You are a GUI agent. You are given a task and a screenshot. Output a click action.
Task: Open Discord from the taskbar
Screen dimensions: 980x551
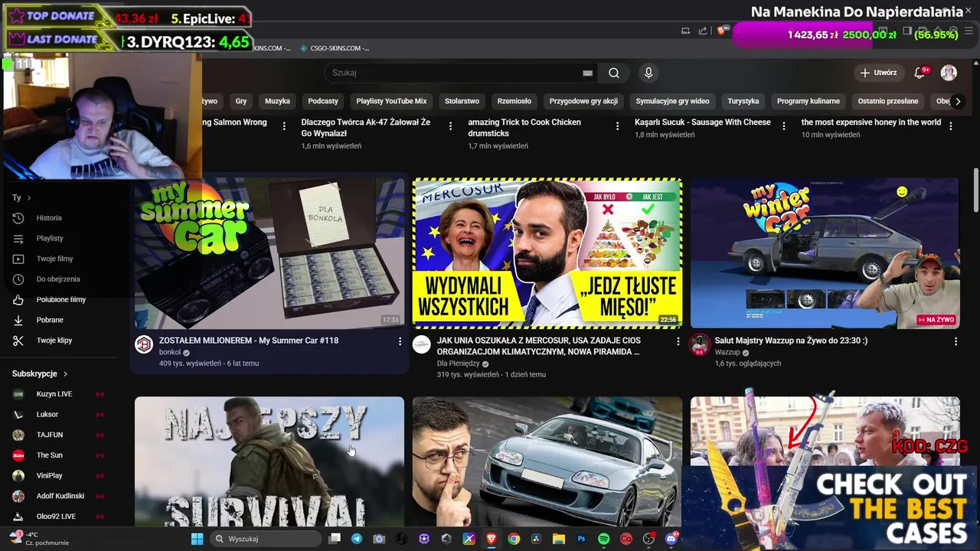671,539
